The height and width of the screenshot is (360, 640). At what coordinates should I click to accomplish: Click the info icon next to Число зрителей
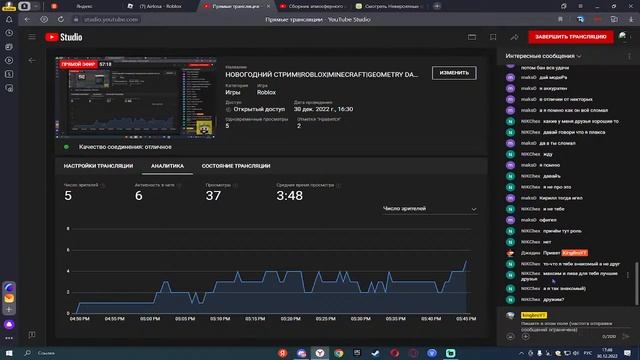(x=103, y=185)
